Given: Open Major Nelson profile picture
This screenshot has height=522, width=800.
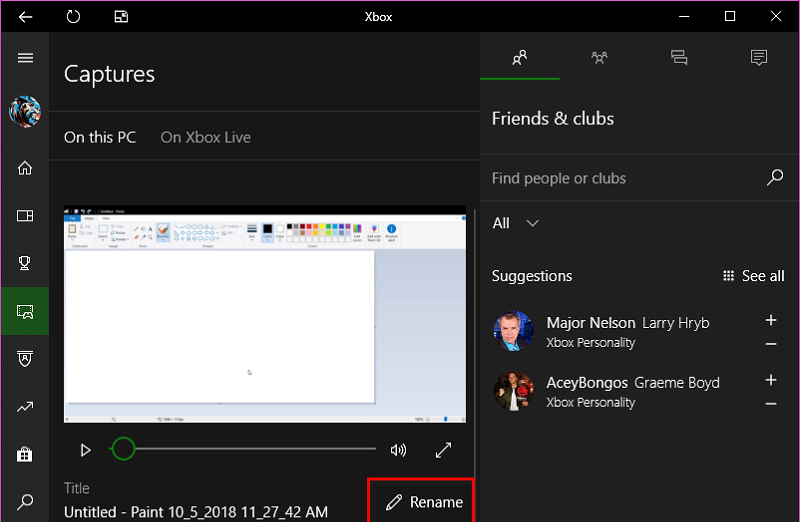Looking at the screenshot, I should click(x=513, y=331).
